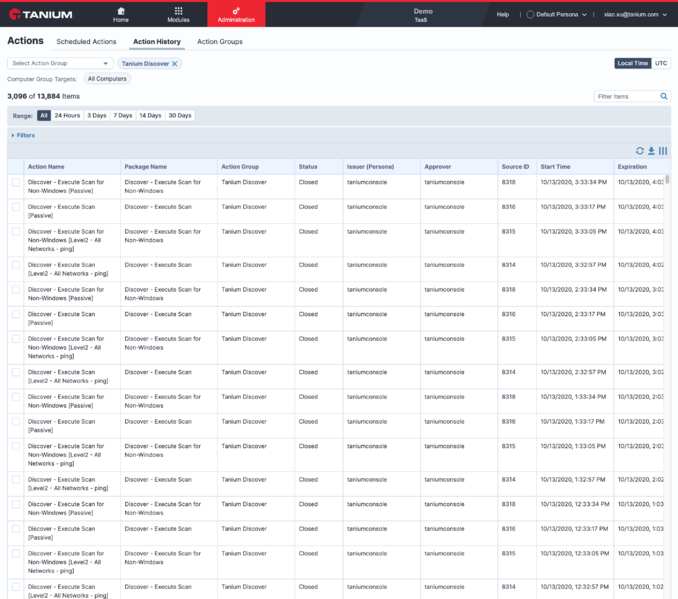
Task: Check the row starting 10/13/2020, 12:33:34 PM
Action: click(x=16, y=504)
